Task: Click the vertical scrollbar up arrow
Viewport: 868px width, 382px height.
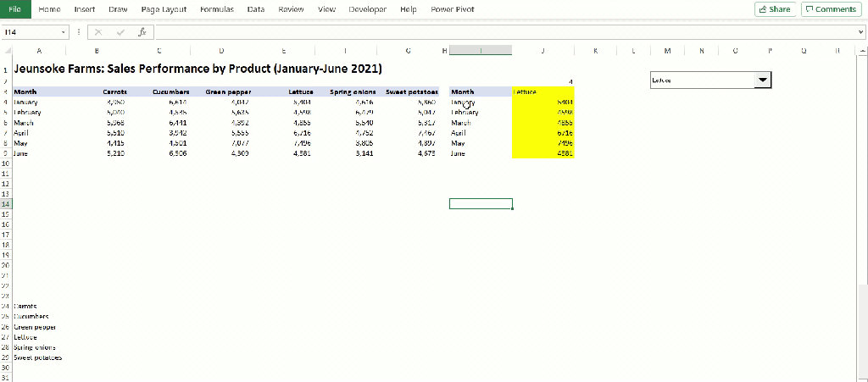Action: coord(862,52)
